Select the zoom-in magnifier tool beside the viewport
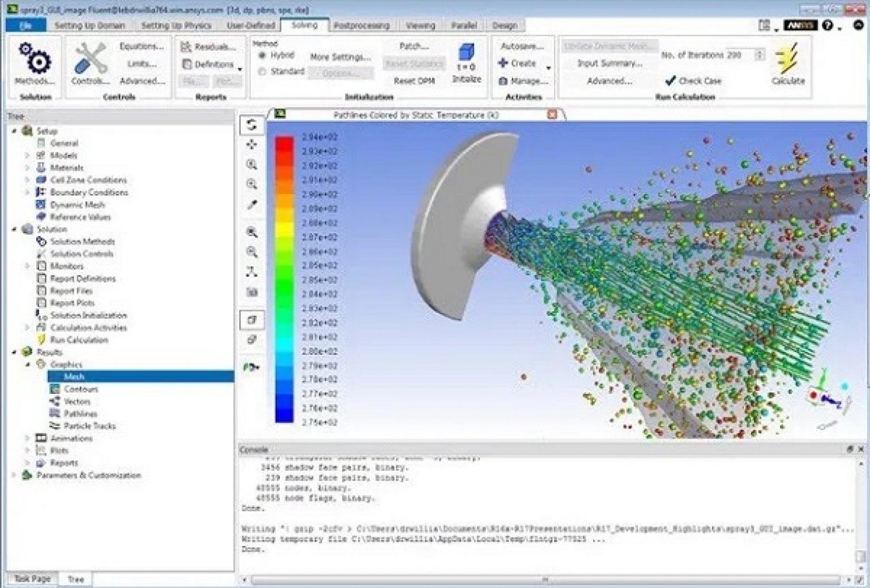The width and height of the screenshot is (870, 588). [x=251, y=164]
